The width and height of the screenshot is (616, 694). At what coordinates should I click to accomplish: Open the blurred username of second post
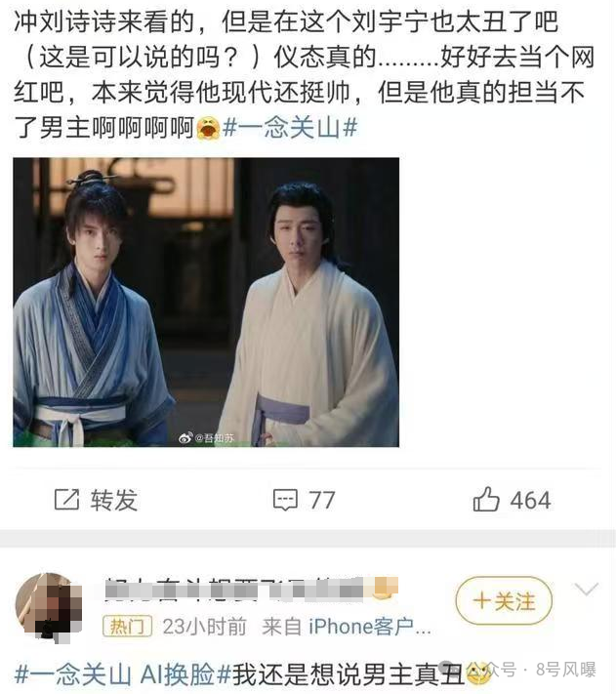233,590
